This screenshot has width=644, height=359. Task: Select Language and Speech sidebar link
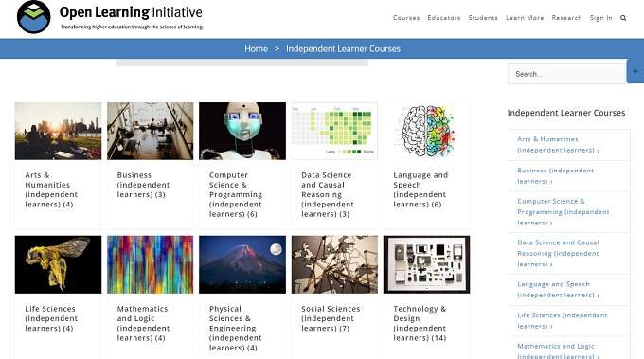pos(558,290)
